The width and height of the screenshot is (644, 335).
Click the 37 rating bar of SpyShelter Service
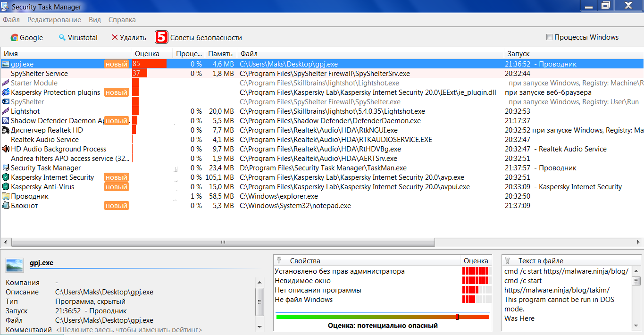click(140, 74)
